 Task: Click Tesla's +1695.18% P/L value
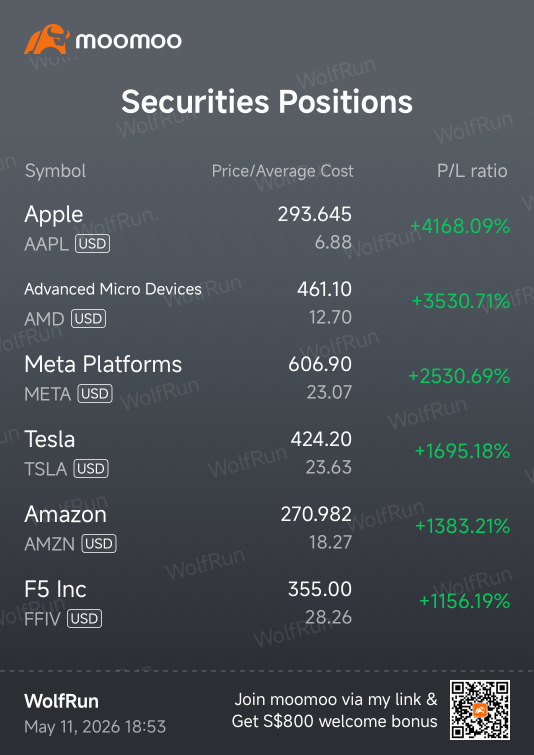click(462, 451)
